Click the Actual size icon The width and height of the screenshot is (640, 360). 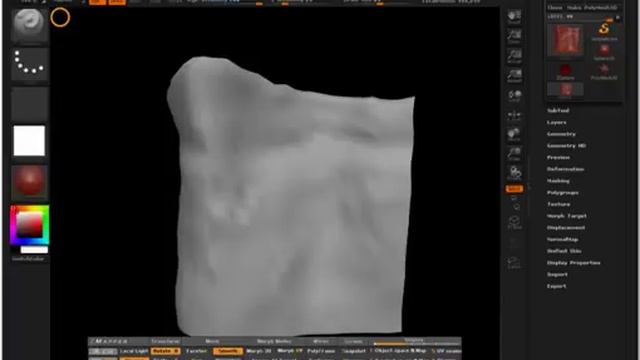[x=514, y=56]
